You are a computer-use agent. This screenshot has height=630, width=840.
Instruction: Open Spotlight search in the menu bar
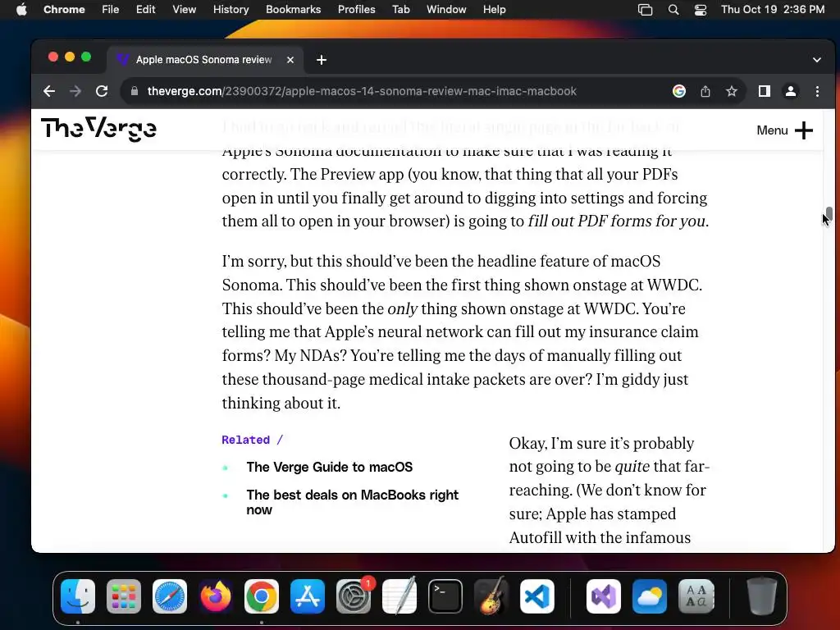click(x=673, y=10)
